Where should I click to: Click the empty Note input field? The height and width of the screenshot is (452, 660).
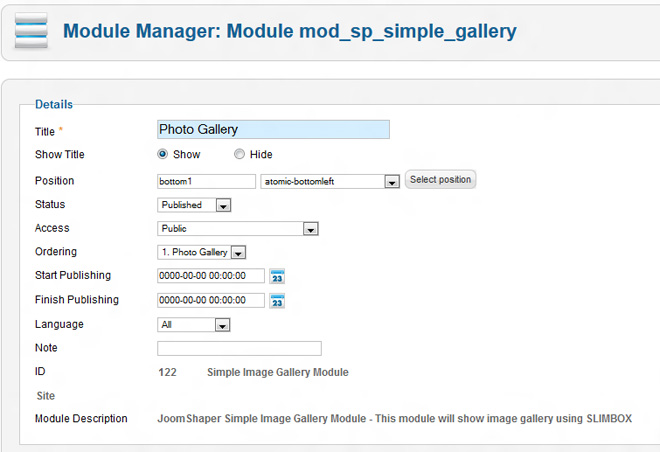239,348
